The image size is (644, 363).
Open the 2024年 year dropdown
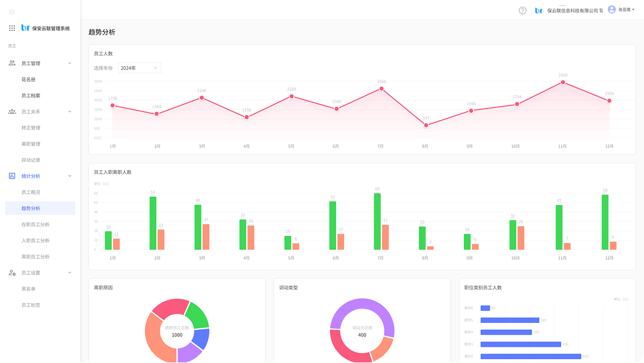[x=139, y=68]
